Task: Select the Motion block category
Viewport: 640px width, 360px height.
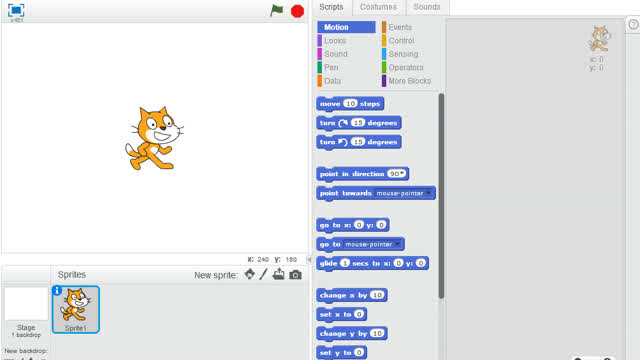Action: (346, 27)
